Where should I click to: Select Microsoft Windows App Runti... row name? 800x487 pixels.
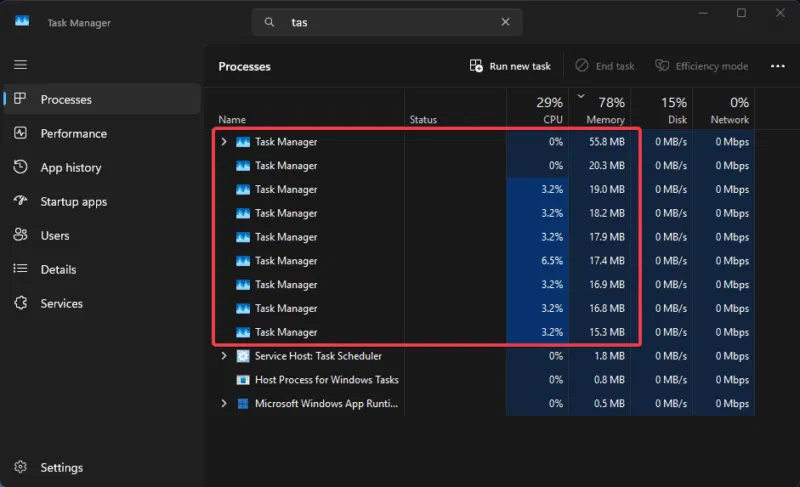[326, 403]
